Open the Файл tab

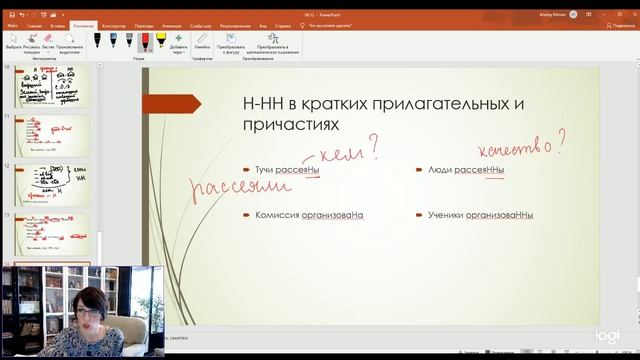click(12, 26)
